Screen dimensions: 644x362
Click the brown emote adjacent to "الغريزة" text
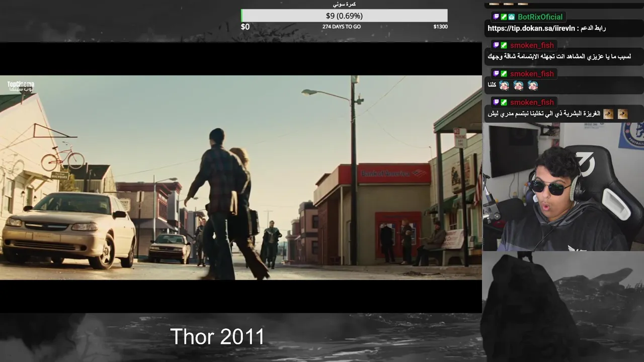pyautogui.click(x=608, y=114)
